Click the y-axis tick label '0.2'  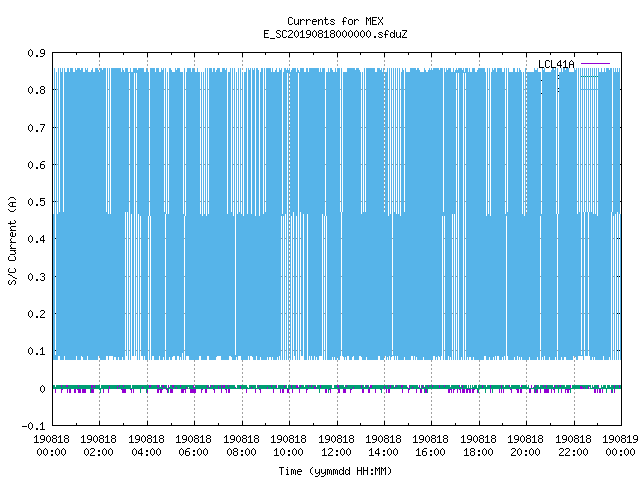(36, 314)
